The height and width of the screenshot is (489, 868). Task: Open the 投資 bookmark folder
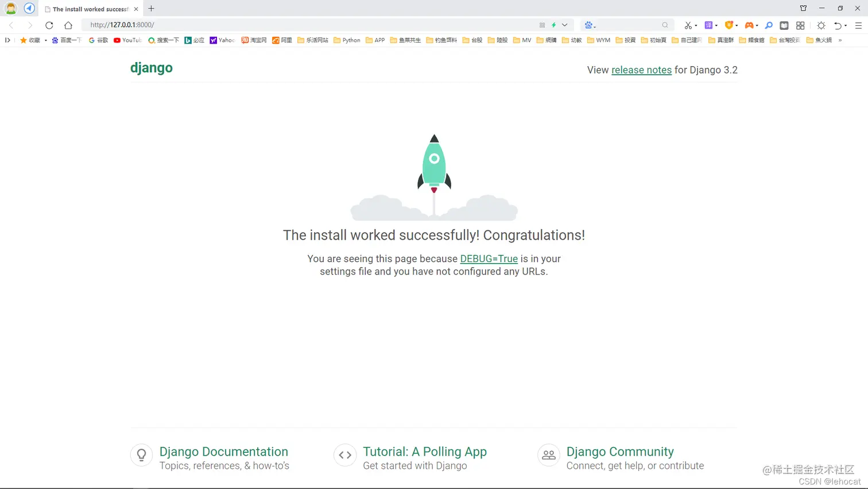626,40
